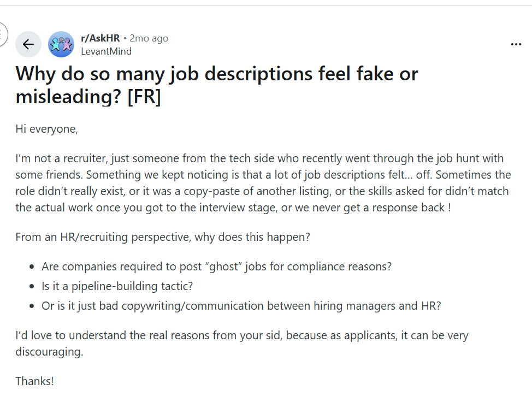
Task: Click the 2mo ago timestamp
Action: 147,38
